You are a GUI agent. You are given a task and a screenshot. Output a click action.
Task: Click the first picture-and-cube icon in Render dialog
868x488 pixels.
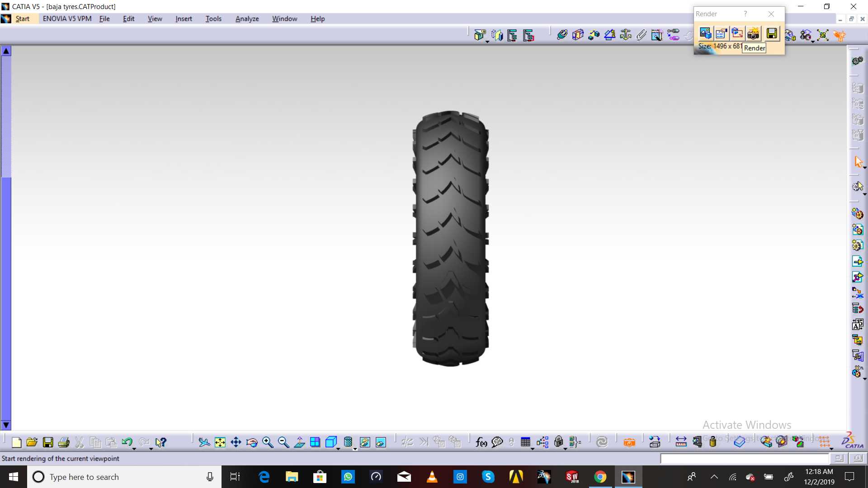[705, 33]
